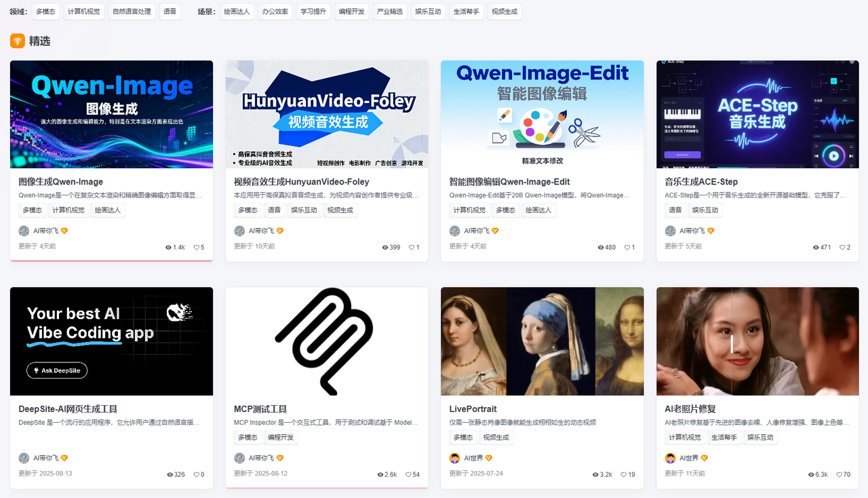
Task: Click 更新于 11天前 on AI老照片修复 card
Action: pos(685,474)
